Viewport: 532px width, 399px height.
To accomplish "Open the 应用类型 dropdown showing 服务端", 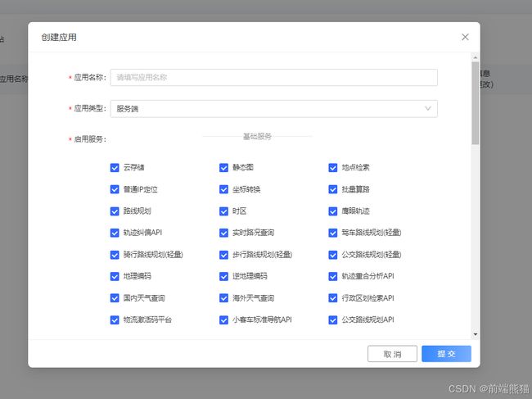I will (x=274, y=109).
